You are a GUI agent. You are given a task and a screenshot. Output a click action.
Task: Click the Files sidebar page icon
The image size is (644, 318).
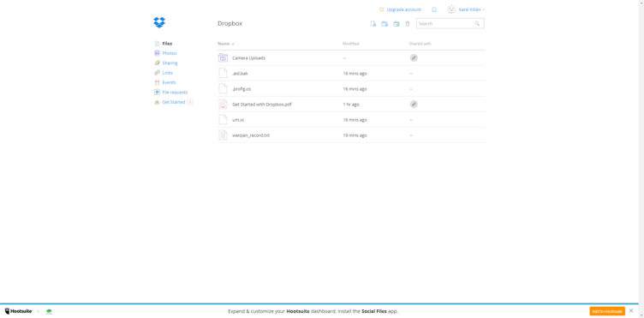157,44
